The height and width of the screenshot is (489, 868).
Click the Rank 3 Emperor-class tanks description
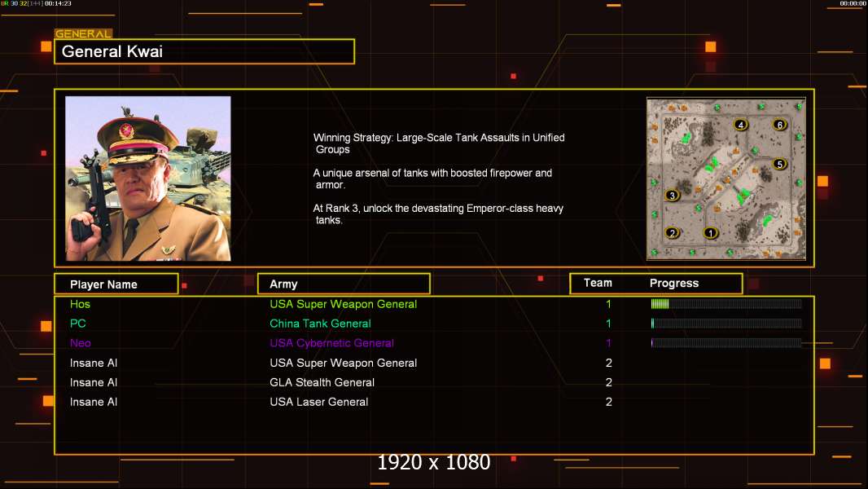pos(438,214)
